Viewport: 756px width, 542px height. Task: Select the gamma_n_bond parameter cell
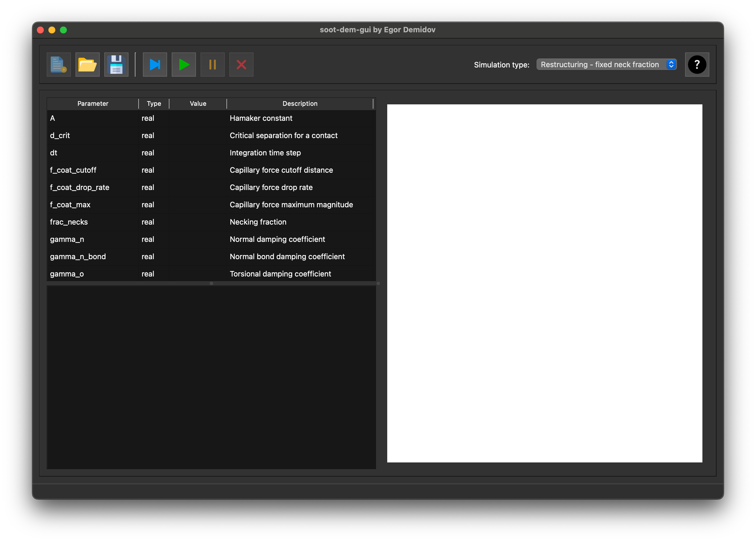(93, 257)
